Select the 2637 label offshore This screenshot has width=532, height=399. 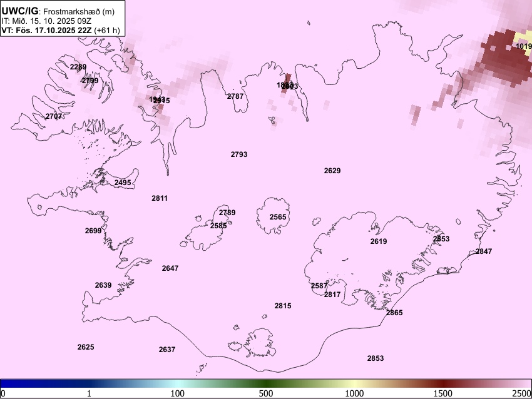click(x=167, y=349)
